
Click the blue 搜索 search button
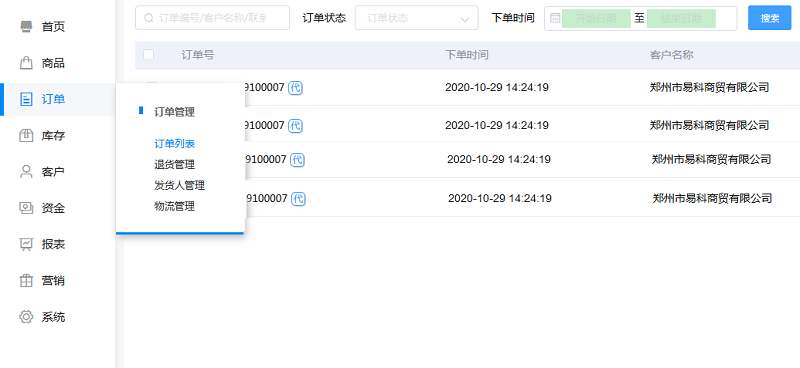click(770, 18)
